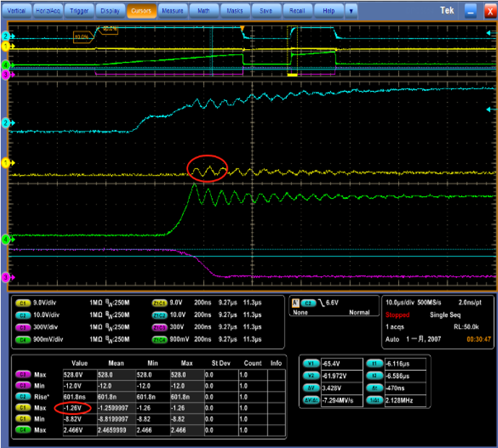Select channel 4 green ground marker
498x448 pixels.
pyautogui.click(x=7, y=239)
